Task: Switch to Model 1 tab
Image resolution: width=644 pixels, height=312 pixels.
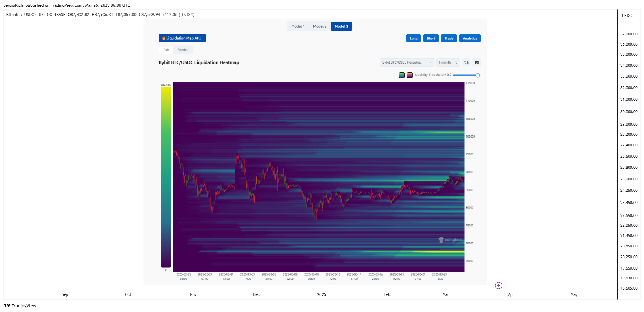Action: [x=298, y=26]
